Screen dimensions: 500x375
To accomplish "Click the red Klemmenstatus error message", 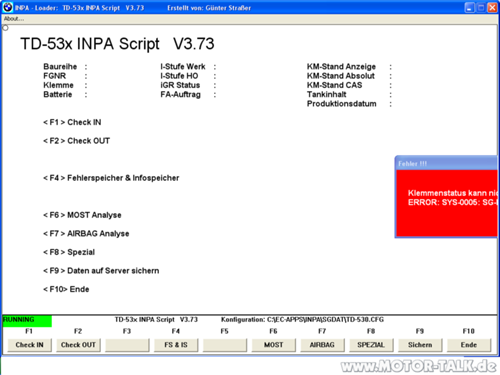I will coord(453,193).
